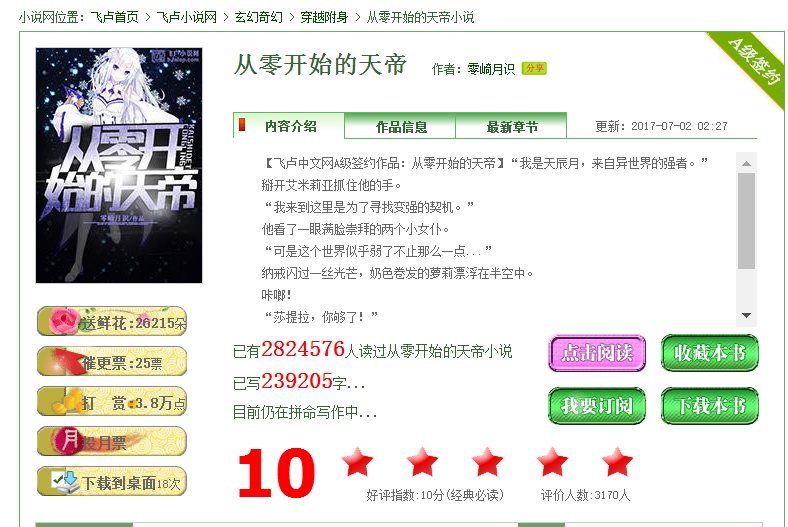This screenshot has width=788, height=527.
Task: Cast a monthly ticket with 投月票
Action: click(112, 442)
